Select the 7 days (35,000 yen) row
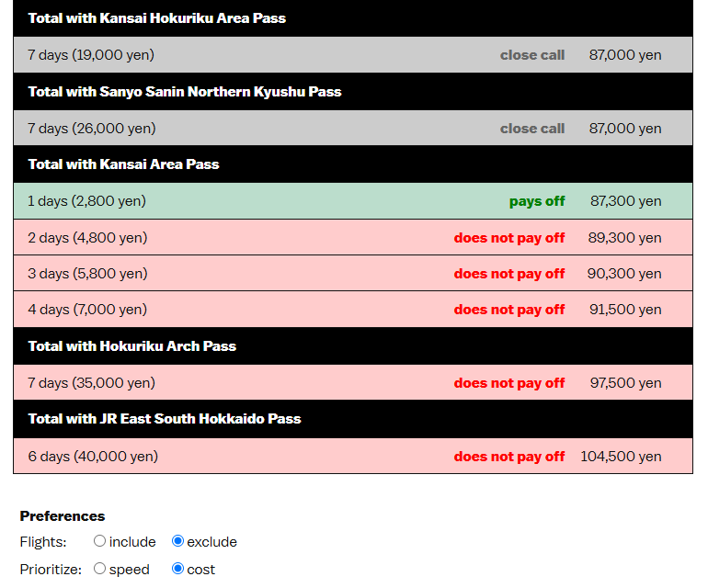708x588 pixels. (x=353, y=383)
